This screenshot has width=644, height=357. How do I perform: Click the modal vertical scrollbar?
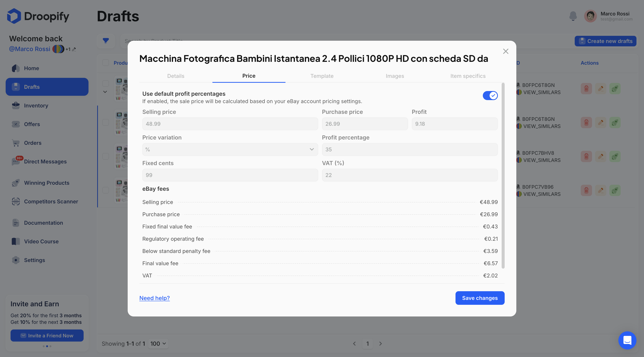(x=503, y=175)
